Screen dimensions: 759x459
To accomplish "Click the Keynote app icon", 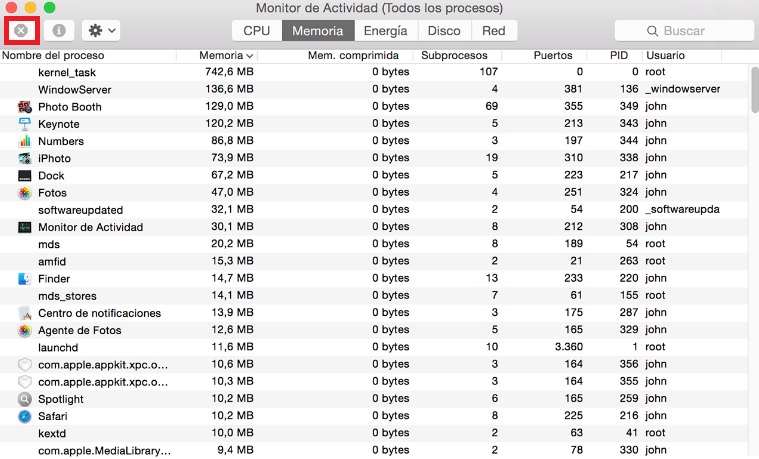I will 25,124.
